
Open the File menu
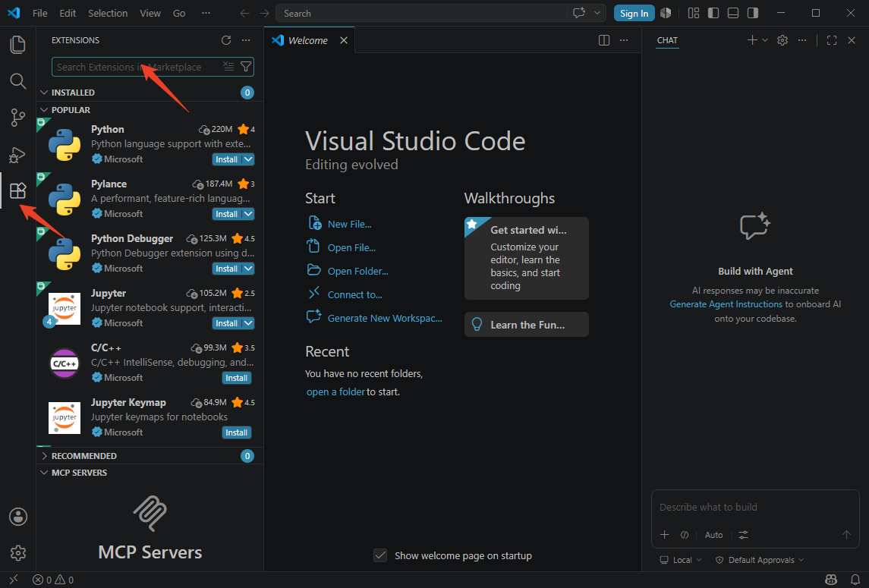click(x=40, y=14)
